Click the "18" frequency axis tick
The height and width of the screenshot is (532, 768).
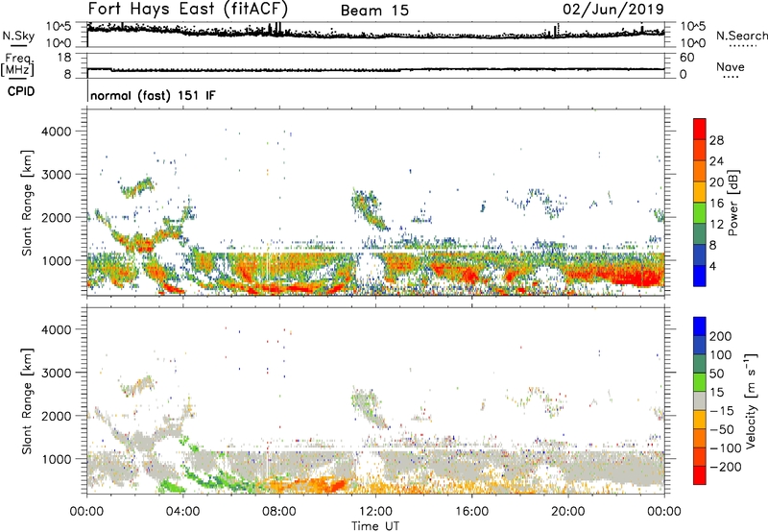click(64, 58)
